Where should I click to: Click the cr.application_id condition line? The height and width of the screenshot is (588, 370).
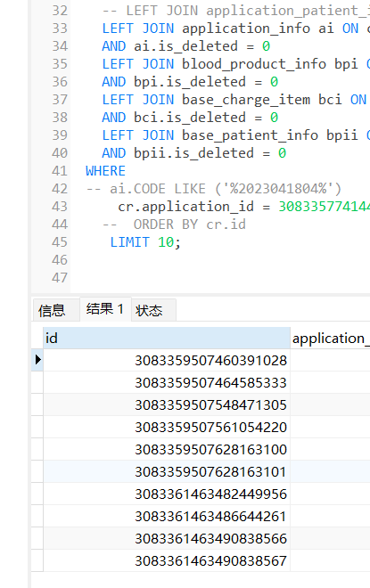pos(243,207)
